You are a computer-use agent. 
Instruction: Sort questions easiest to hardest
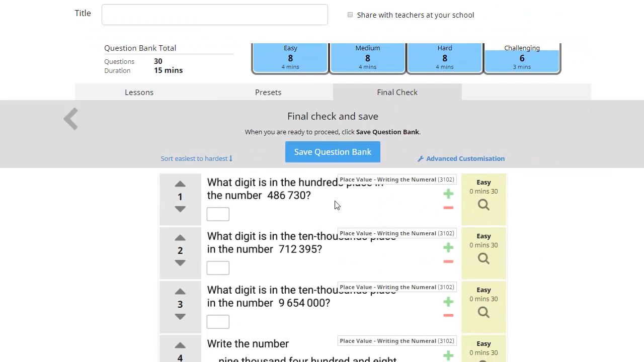tap(196, 158)
